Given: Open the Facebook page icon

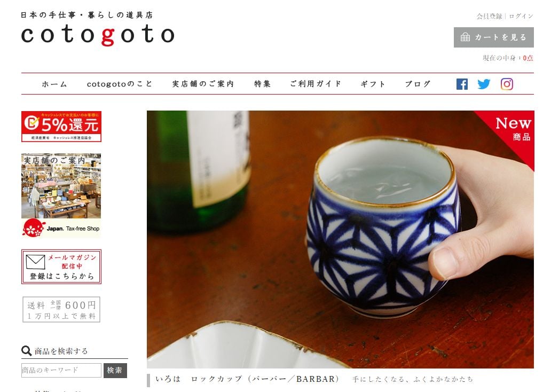Looking at the screenshot, I should (462, 84).
